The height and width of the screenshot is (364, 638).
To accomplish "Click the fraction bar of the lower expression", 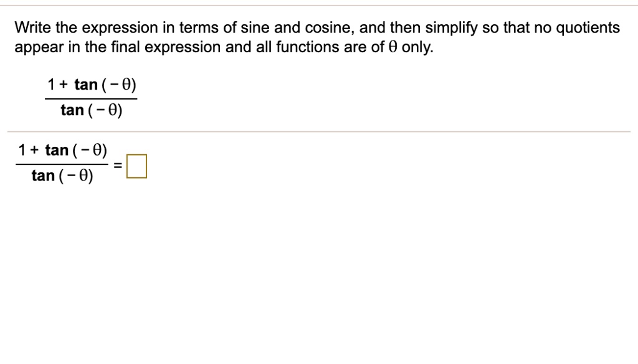I will coord(62,164).
